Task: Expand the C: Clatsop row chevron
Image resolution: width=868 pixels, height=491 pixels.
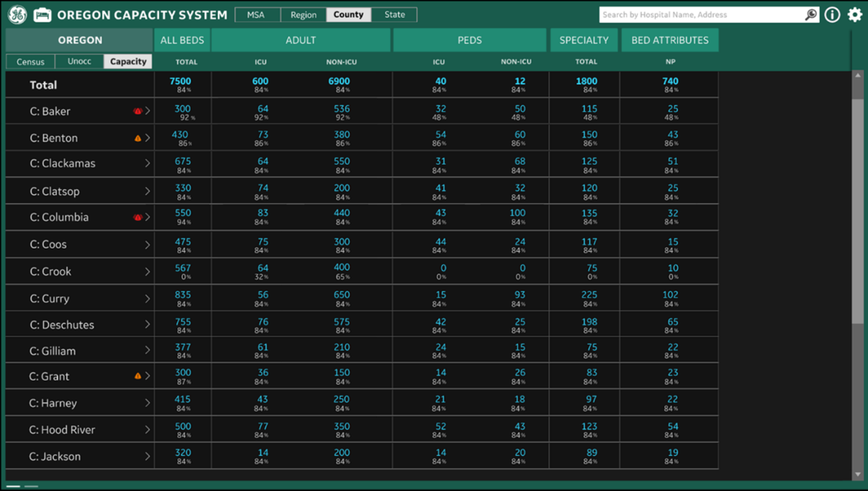Action: click(x=148, y=191)
